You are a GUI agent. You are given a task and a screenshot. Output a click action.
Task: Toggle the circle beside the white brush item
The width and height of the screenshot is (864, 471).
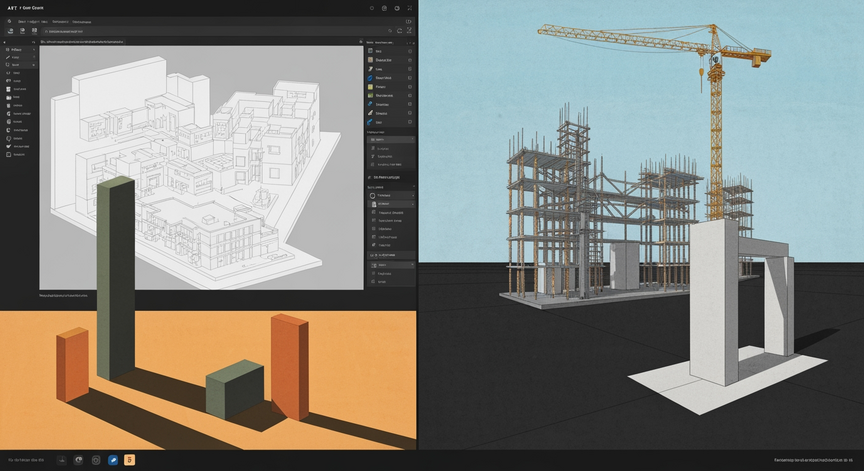click(x=410, y=69)
